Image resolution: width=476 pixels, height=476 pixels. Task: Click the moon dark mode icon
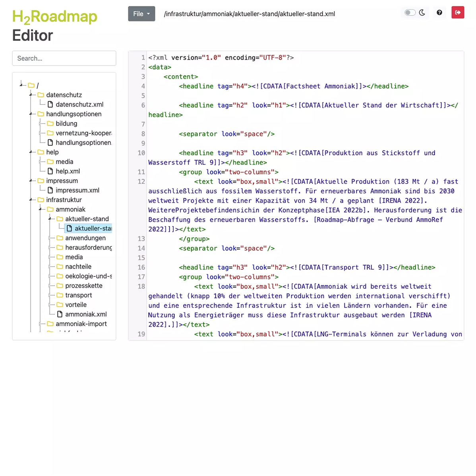422,12
